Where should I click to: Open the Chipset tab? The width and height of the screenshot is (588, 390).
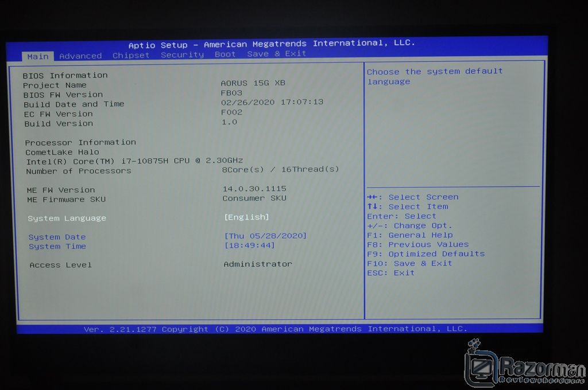[131, 56]
